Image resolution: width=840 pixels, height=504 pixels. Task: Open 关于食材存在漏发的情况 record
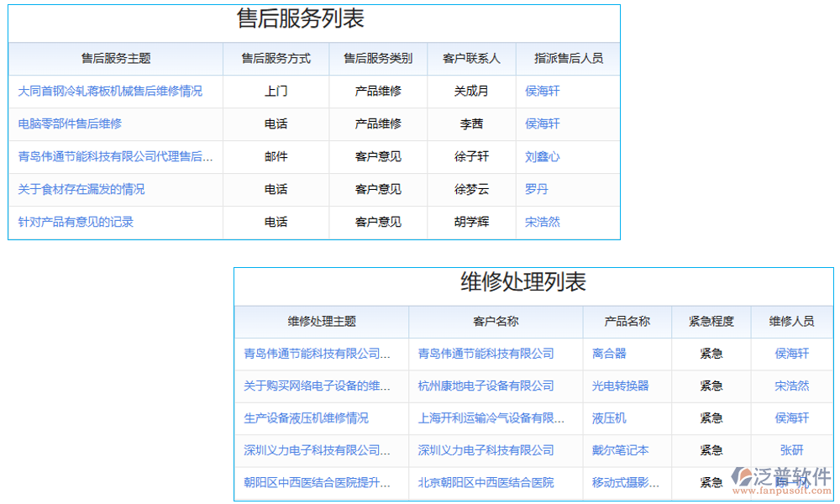click(x=81, y=189)
